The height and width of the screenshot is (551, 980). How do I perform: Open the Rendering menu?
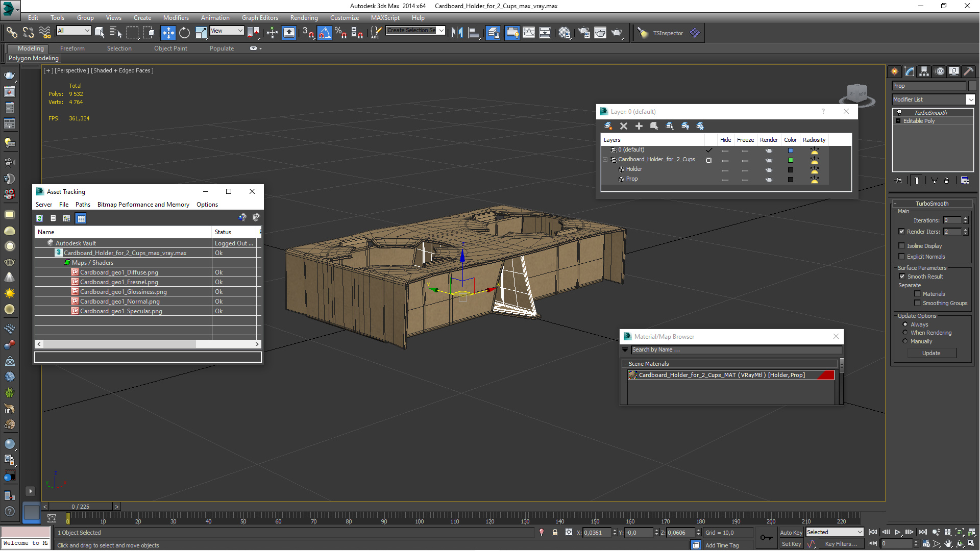[304, 17]
